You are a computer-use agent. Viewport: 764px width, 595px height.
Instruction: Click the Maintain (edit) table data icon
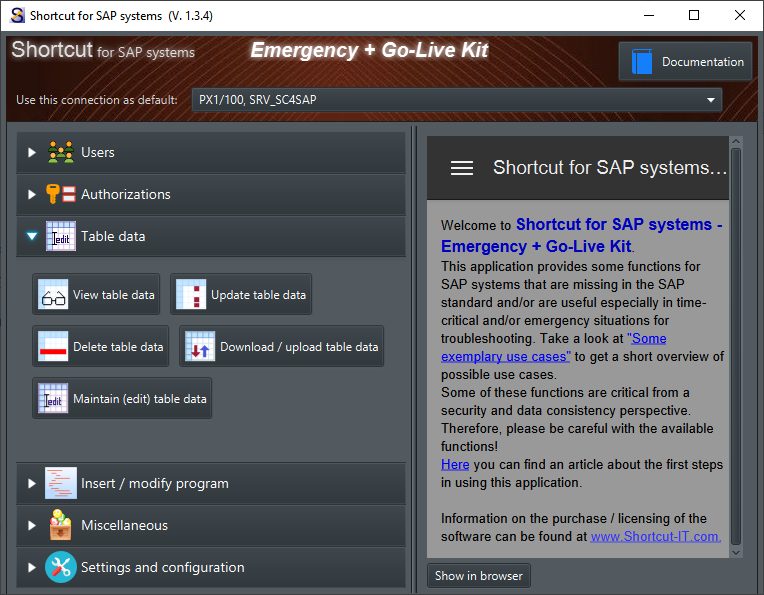tap(53, 399)
